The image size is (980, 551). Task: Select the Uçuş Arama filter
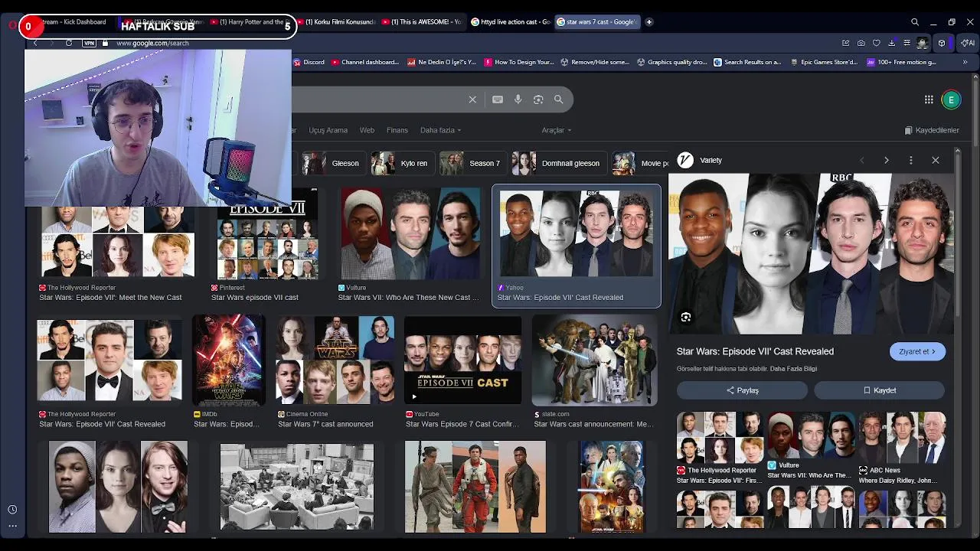pos(328,130)
